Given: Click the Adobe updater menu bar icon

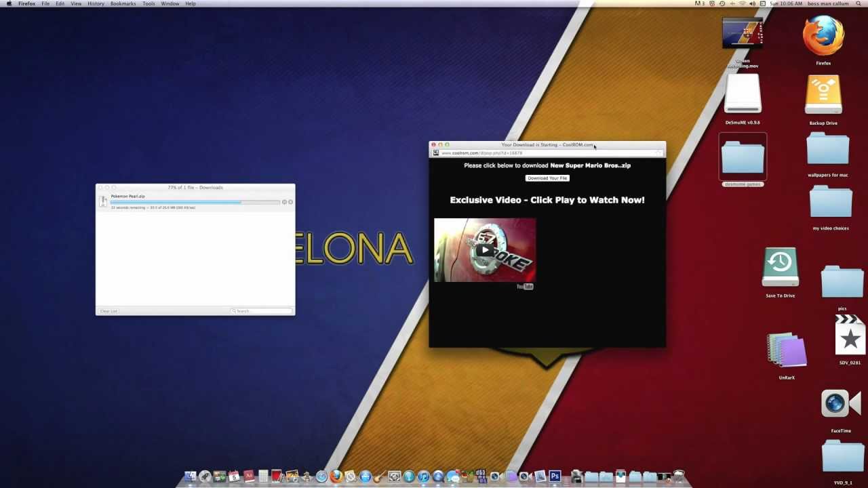Looking at the screenshot, I should pyautogui.click(x=699, y=3).
